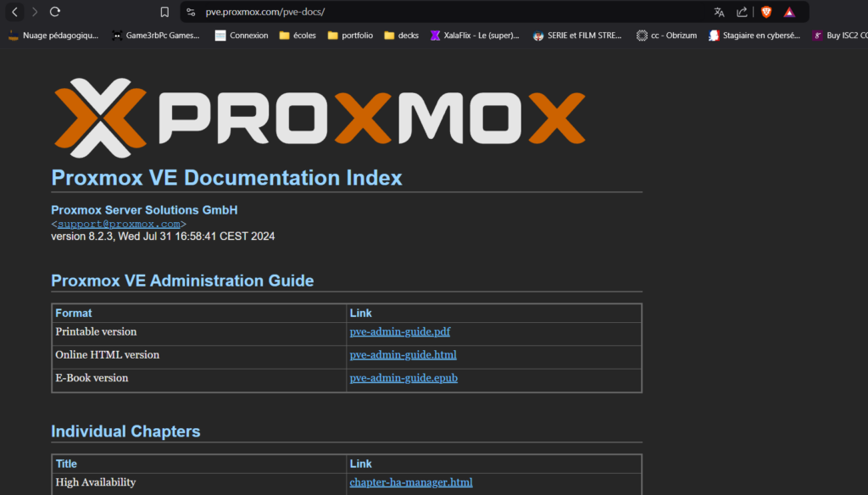Expand the decks bookmark folder

pyautogui.click(x=401, y=36)
